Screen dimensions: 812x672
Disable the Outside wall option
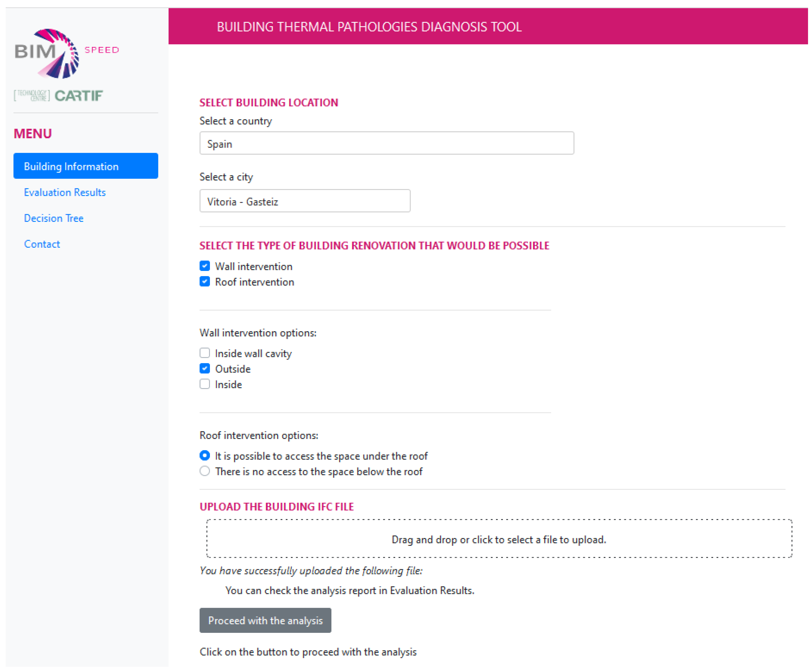[204, 369]
